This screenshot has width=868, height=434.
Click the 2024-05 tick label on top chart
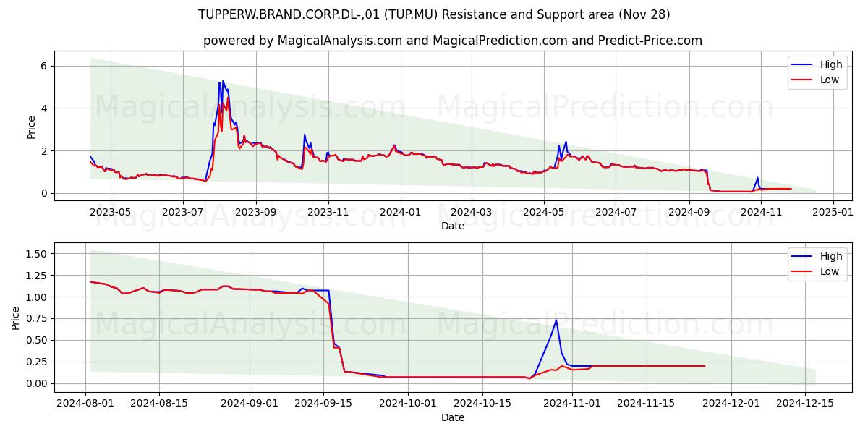(x=544, y=213)
